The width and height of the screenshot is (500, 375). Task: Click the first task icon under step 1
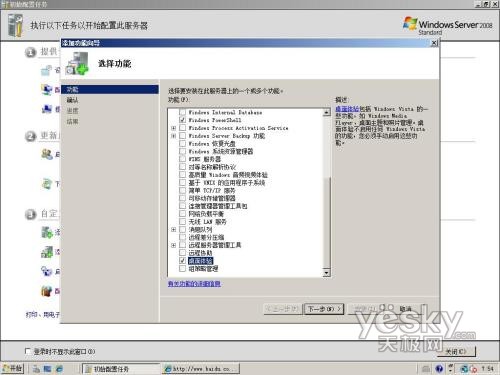click(46, 70)
